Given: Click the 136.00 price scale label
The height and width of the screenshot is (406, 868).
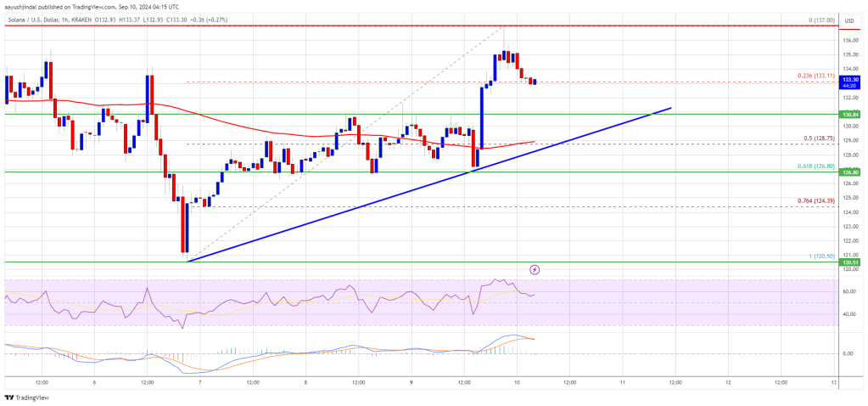Looking at the screenshot, I should tap(850, 41).
